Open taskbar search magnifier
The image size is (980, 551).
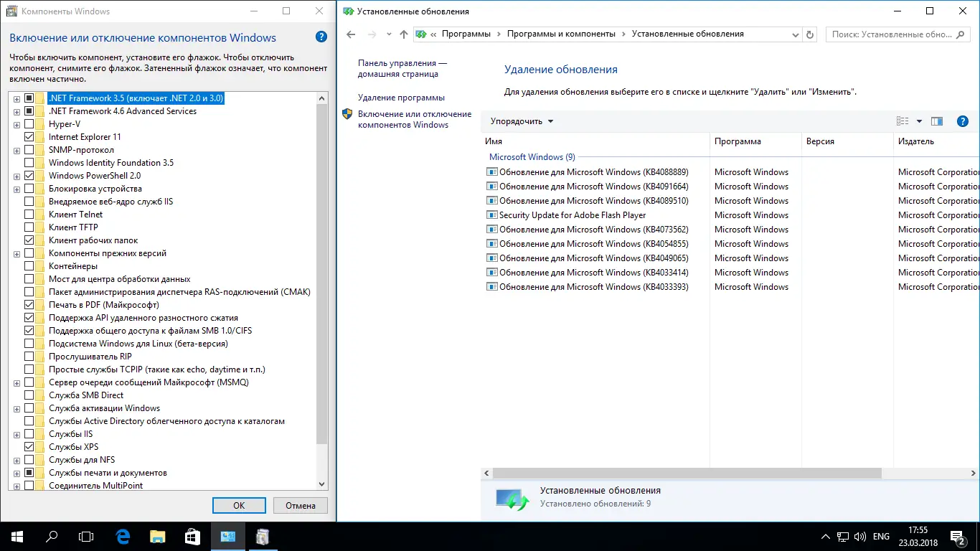pos(52,536)
